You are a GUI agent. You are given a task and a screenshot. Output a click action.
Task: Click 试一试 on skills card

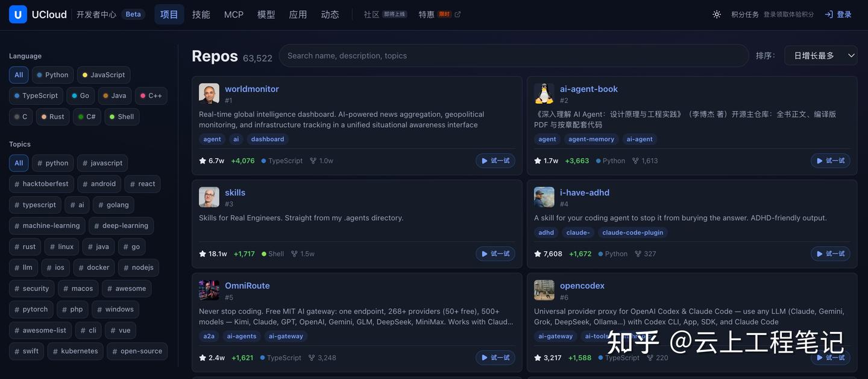coord(495,253)
